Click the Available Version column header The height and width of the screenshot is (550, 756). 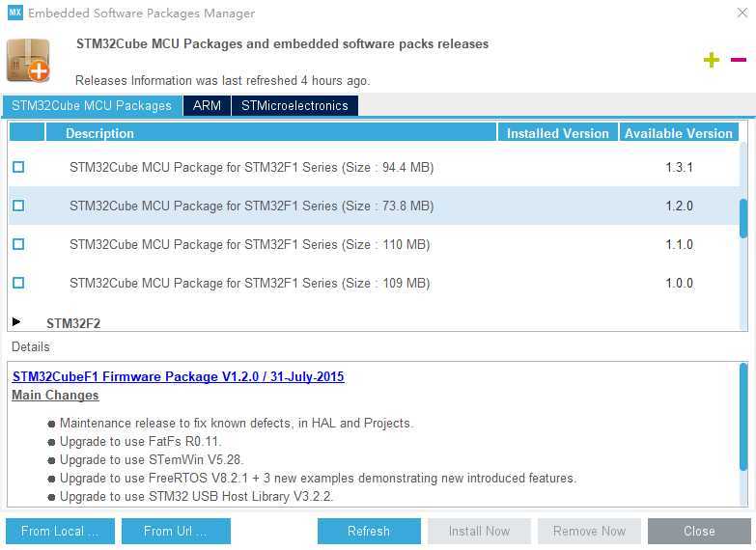pyautogui.click(x=679, y=133)
